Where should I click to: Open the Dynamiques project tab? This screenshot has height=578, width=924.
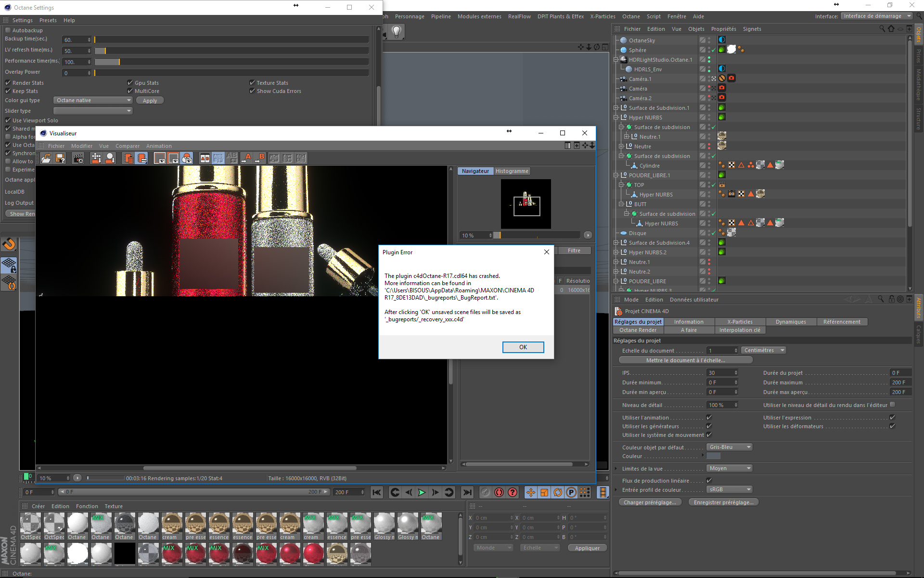pos(790,322)
